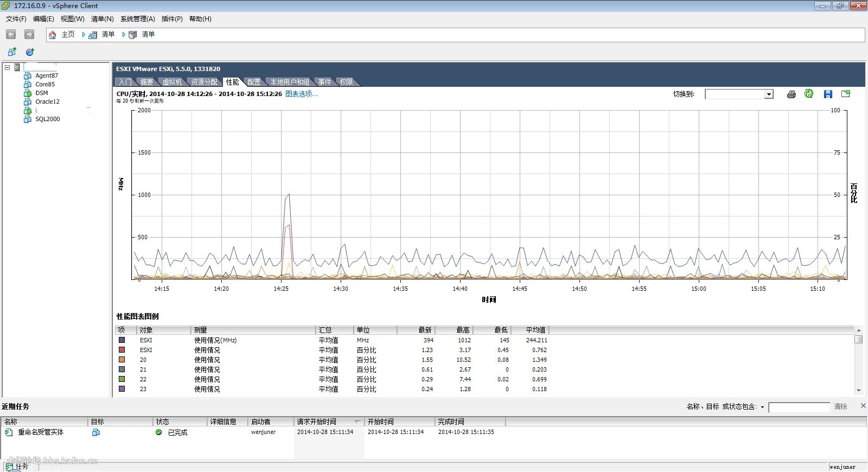This screenshot has height=472, width=868.
Task: Switch to the 权限 tab
Action: [x=346, y=82]
